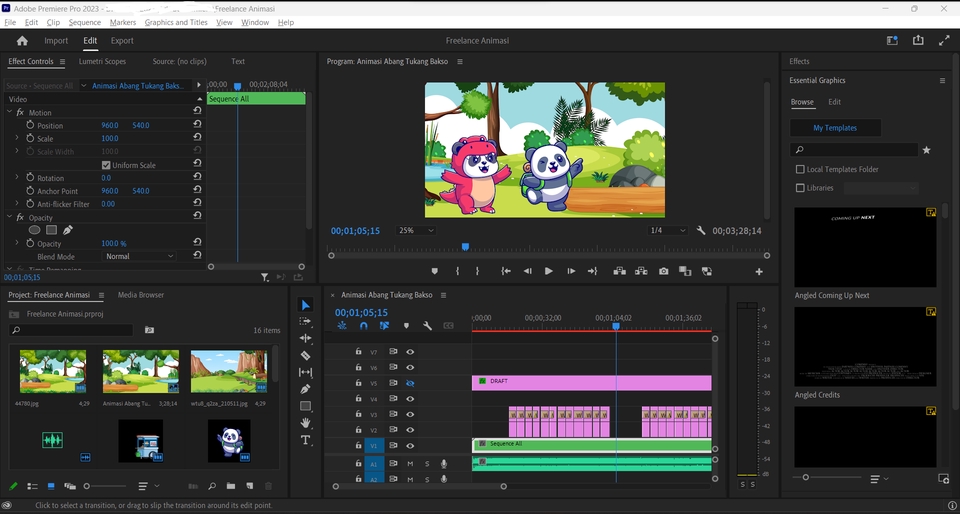Select the Rectangle tool
Image resolution: width=960 pixels, height=514 pixels.
click(x=305, y=406)
